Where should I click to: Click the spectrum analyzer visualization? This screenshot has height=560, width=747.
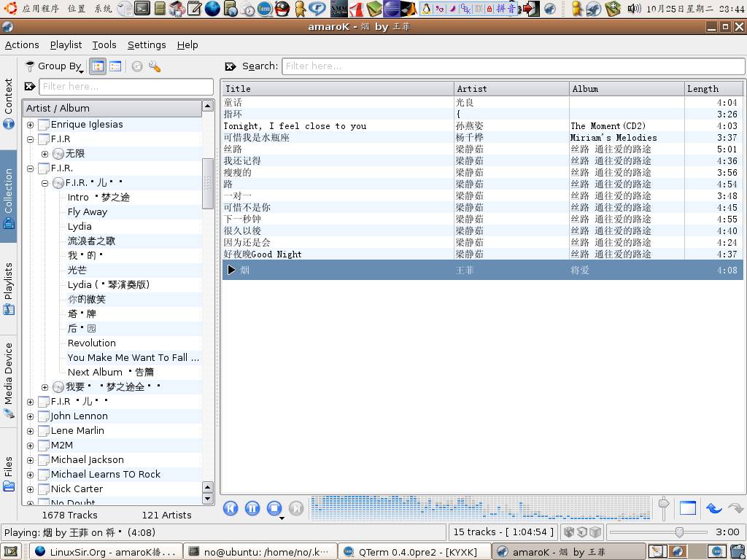(x=481, y=507)
